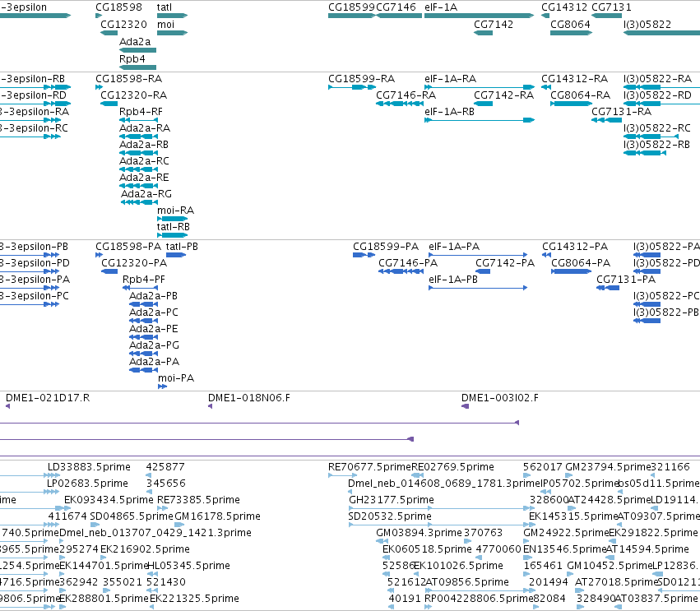Click the CG7142-RA transcript
700x611 pixels.
click(483, 104)
